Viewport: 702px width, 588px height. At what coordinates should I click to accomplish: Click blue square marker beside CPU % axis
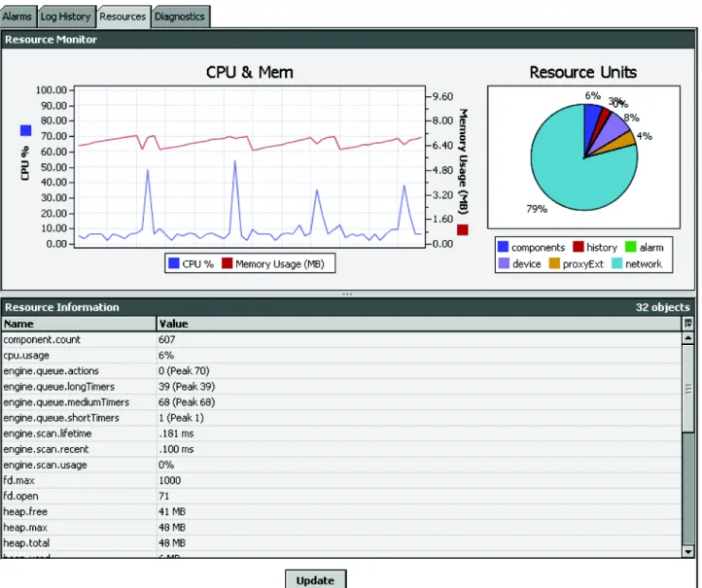pyautogui.click(x=26, y=130)
